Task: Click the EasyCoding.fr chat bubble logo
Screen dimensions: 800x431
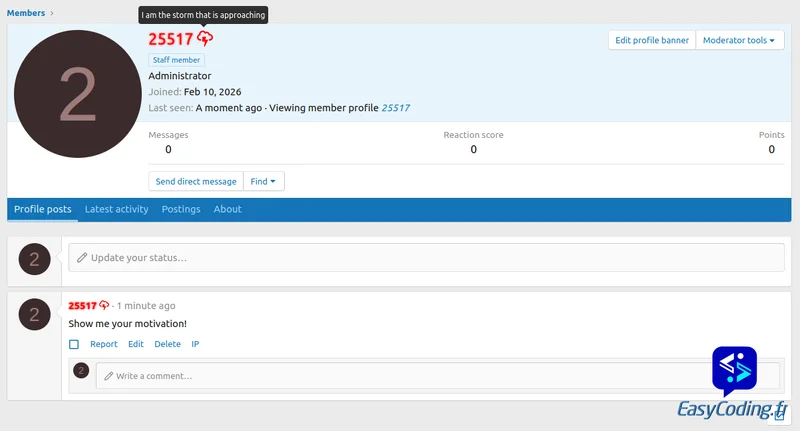Action: coord(734,371)
